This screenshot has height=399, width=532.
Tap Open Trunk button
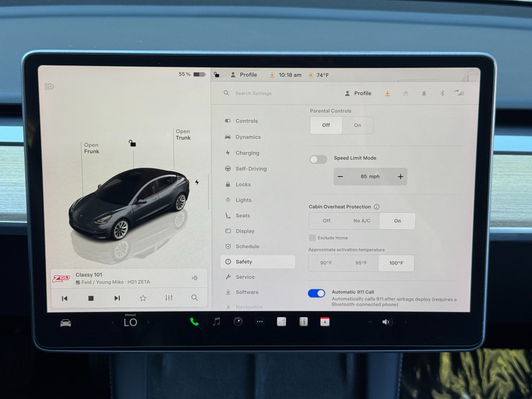pyautogui.click(x=183, y=135)
